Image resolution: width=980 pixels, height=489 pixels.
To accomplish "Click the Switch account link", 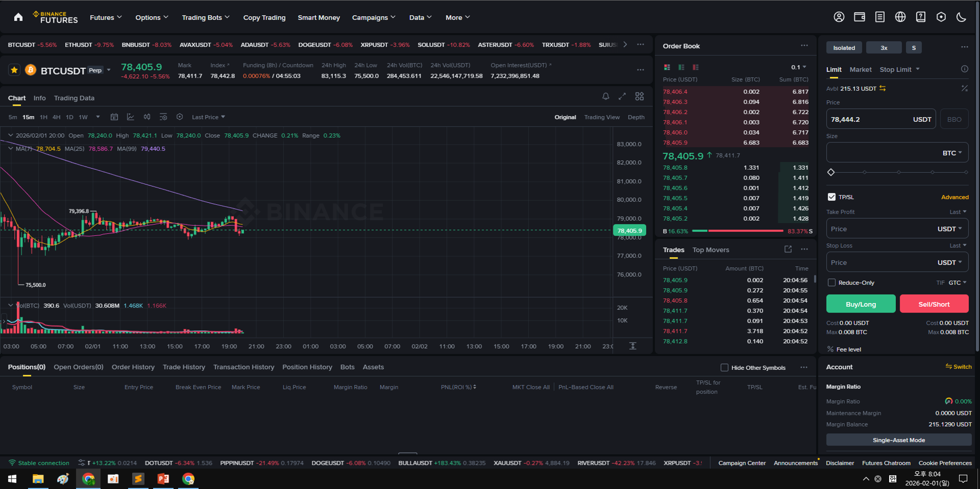I will point(958,367).
